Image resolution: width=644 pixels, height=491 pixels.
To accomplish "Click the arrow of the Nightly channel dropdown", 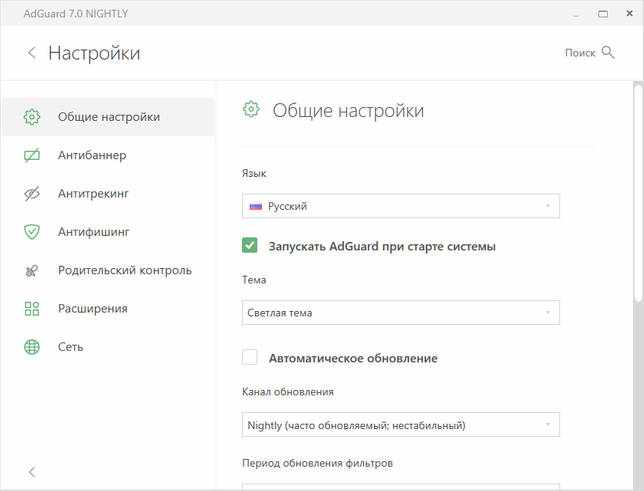I will click(x=548, y=424).
